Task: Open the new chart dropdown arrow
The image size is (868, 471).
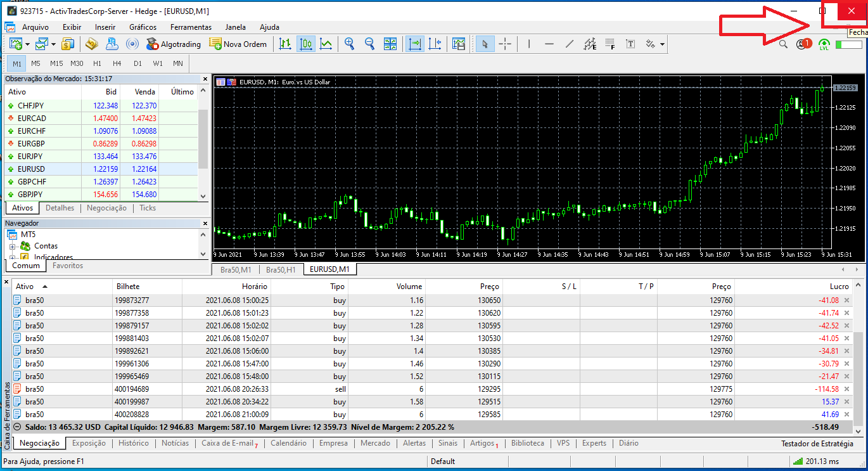Action: pos(27,44)
